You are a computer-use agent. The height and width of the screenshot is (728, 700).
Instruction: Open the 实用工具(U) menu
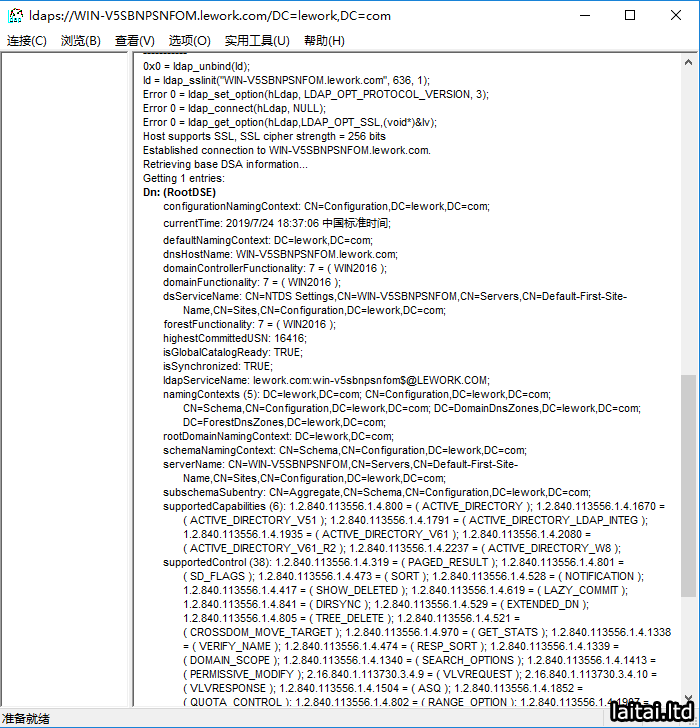[x=257, y=41]
